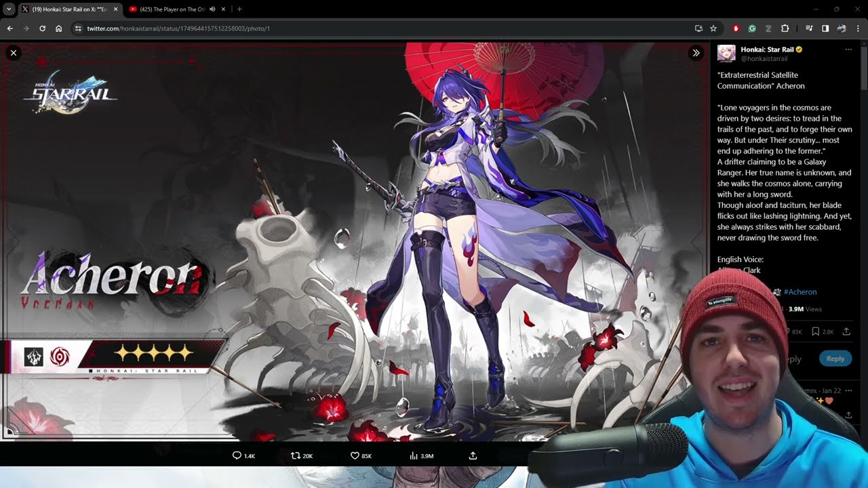Share via upload icon below the photo
The height and width of the screenshot is (488, 868).
[473, 455]
